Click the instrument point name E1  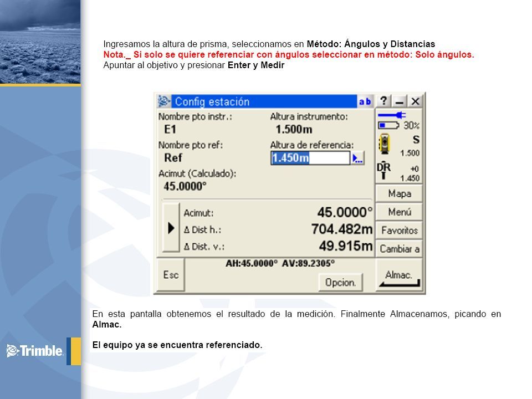coord(170,129)
